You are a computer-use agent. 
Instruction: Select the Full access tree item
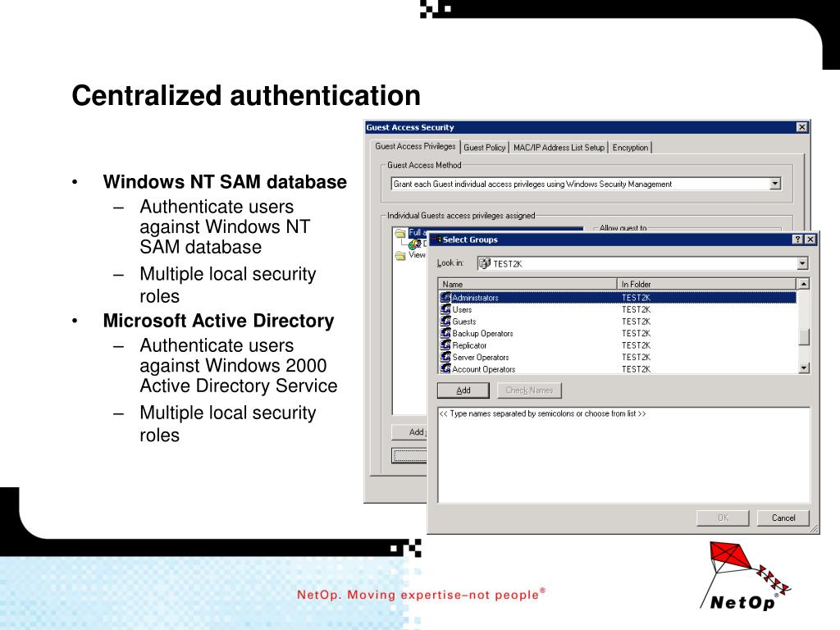pyautogui.click(x=418, y=233)
